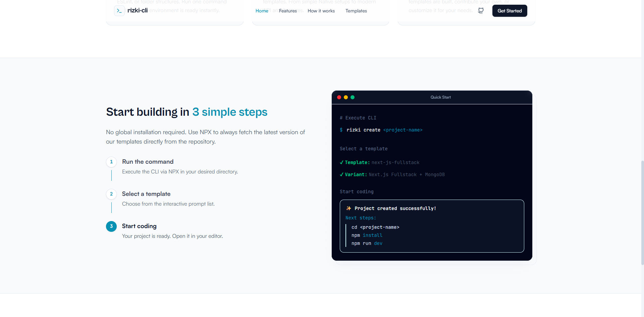This screenshot has width=644, height=317.
Task: Open the GitHub icon in the navbar
Action: coord(481,10)
